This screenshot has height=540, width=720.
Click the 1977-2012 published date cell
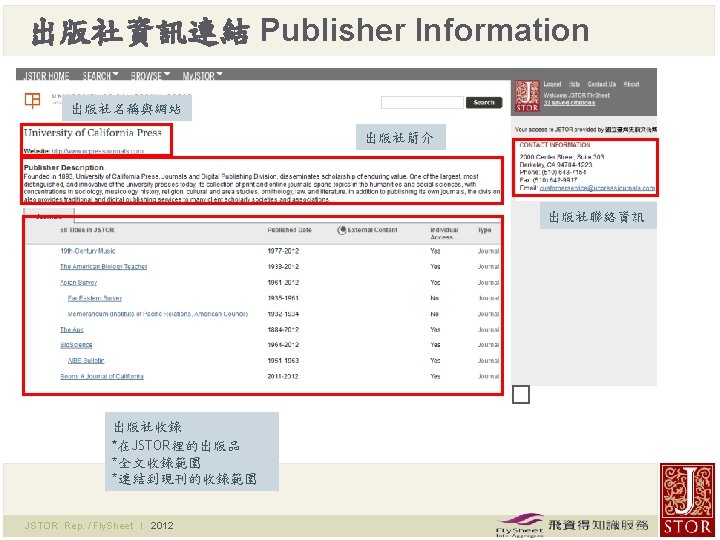283,251
